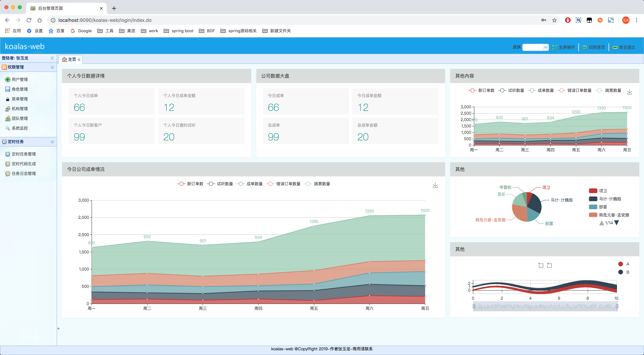Open the browser home page
The image size is (644, 355).
pos(40,20)
